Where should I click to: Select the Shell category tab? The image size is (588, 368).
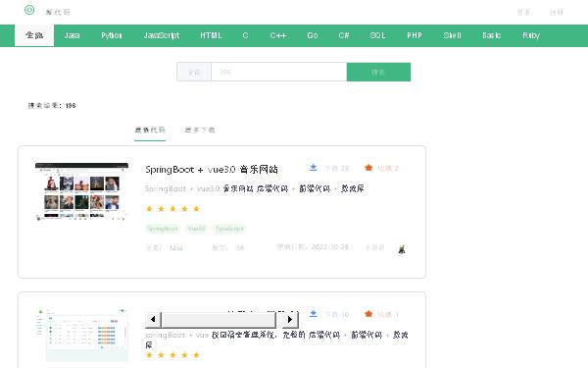pos(452,35)
